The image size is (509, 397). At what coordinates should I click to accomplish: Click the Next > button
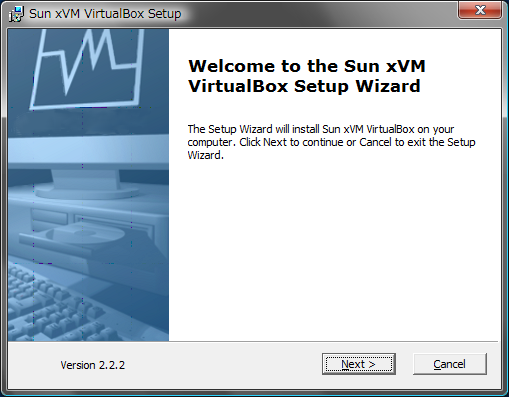(x=359, y=364)
